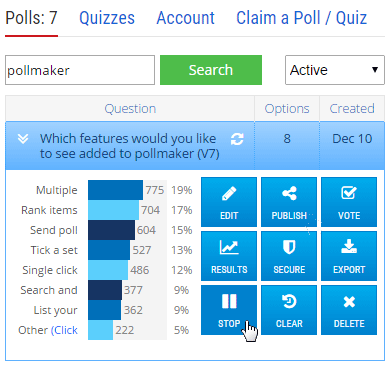Screen dimensions: 390x366
Task: Click the EXPORT download icon button
Action: (349, 256)
